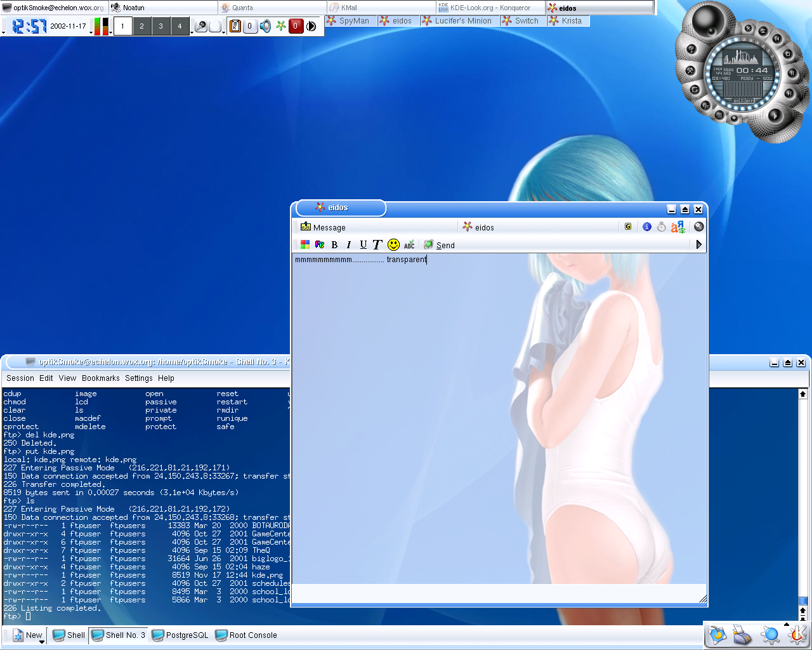Click printer icon in bottom-right dock
This screenshot has width=812, height=650.
click(742, 634)
